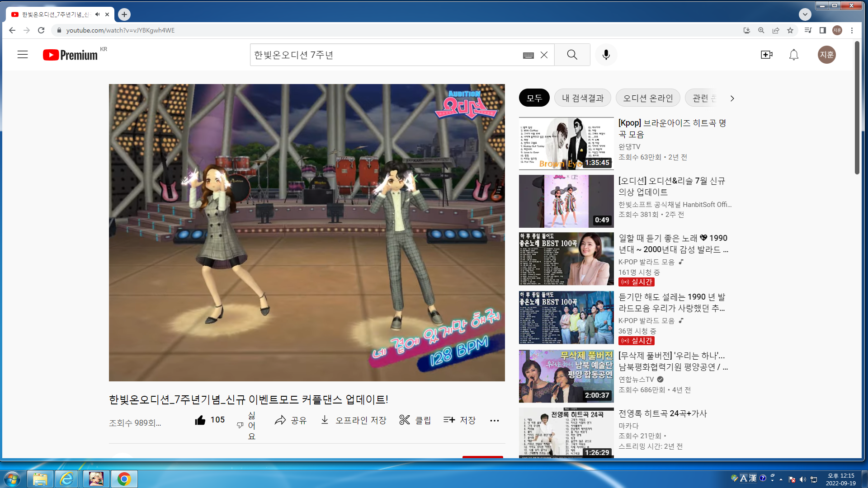868x488 pixels.
Task: Bookmark this page with star icon
Action: 790,30
